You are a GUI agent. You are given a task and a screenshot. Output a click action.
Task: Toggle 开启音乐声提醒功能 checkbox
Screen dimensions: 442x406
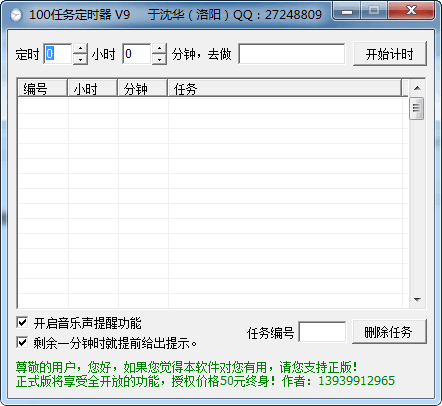[x=22, y=323]
